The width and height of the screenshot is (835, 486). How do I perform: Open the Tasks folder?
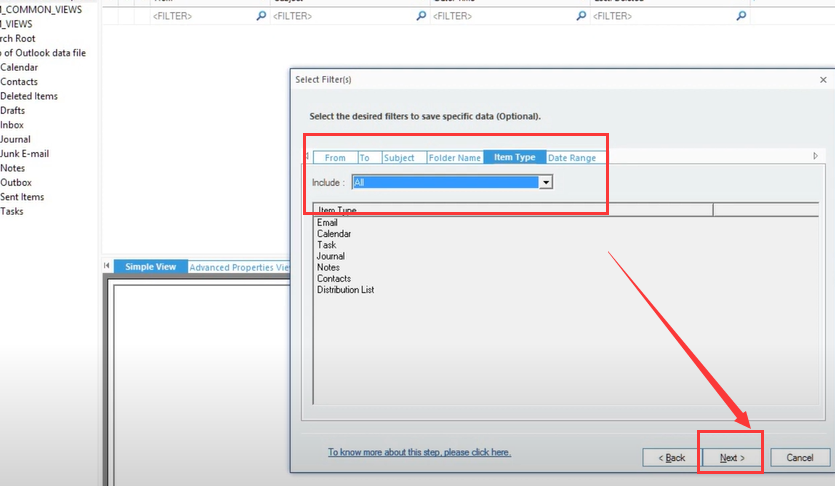(x=12, y=211)
